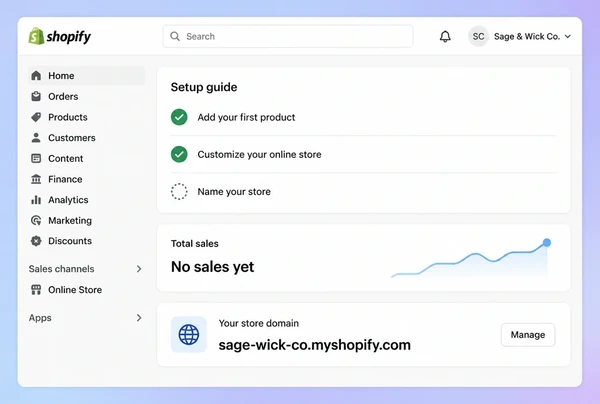Click the Apps section label
Screen dimensions: 600x404
point(40,318)
